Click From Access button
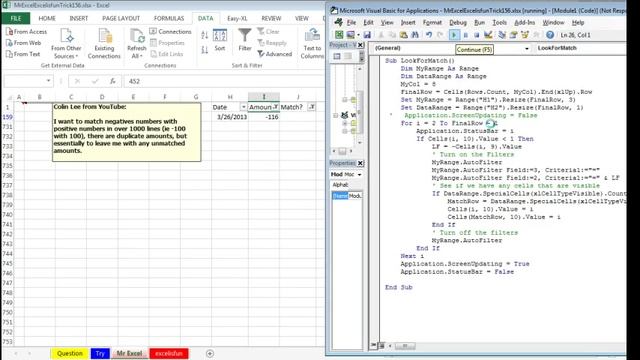The image size is (640, 360). tap(27, 31)
